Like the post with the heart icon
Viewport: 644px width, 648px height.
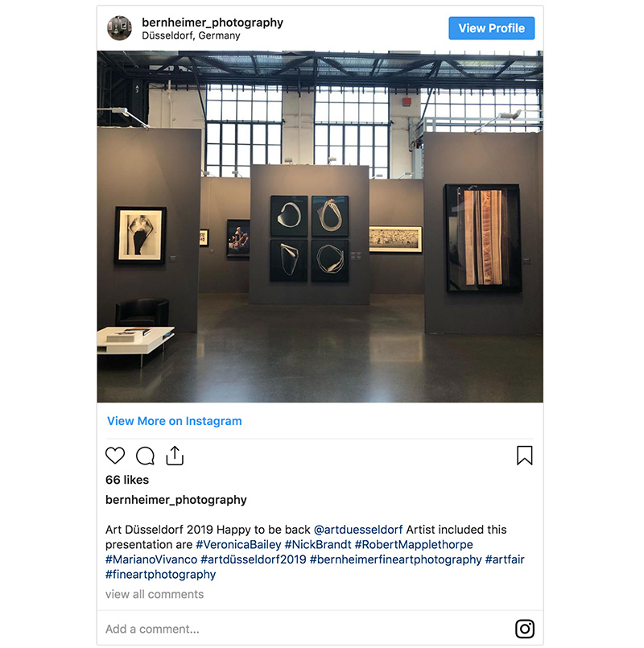pyautogui.click(x=115, y=456)
